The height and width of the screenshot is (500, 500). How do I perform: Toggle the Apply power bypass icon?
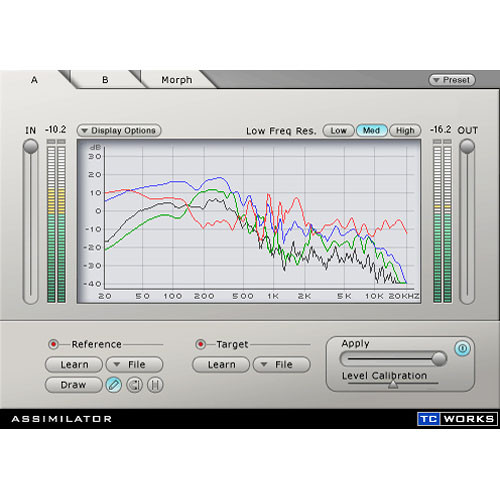463,348
